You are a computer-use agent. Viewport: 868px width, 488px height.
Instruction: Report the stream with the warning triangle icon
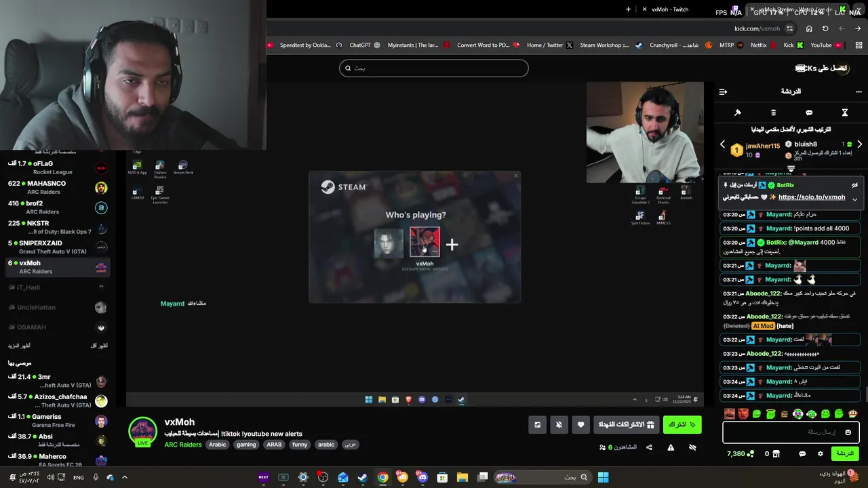click(x=671, y=447)
